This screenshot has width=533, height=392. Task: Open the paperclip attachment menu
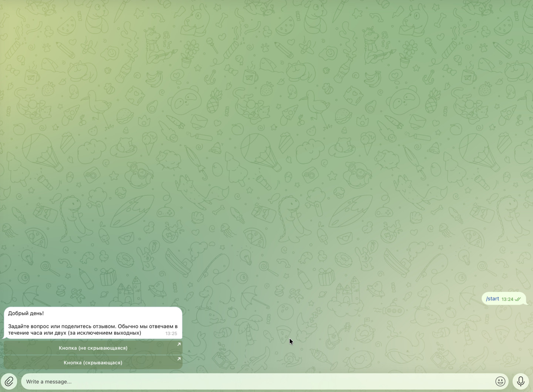coord(9,381)
